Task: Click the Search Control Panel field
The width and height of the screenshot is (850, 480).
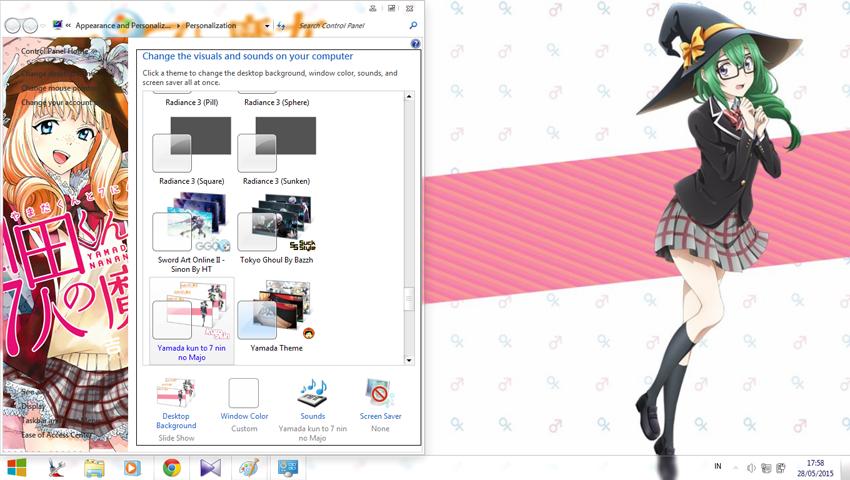Action: pyautogui.click(x=352, y=25)
